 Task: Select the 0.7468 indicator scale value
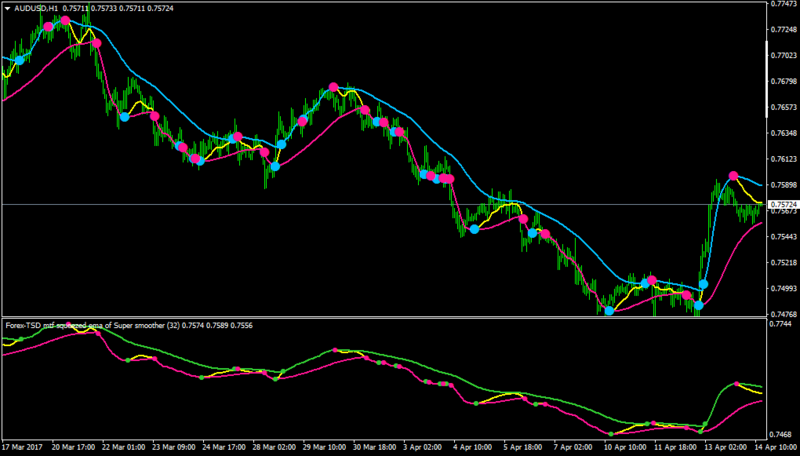[x=781, y=435]
